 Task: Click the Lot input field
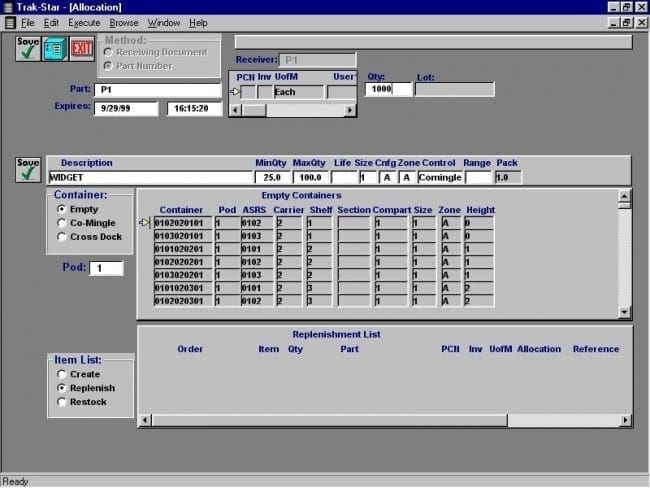[x=455, y=89]
